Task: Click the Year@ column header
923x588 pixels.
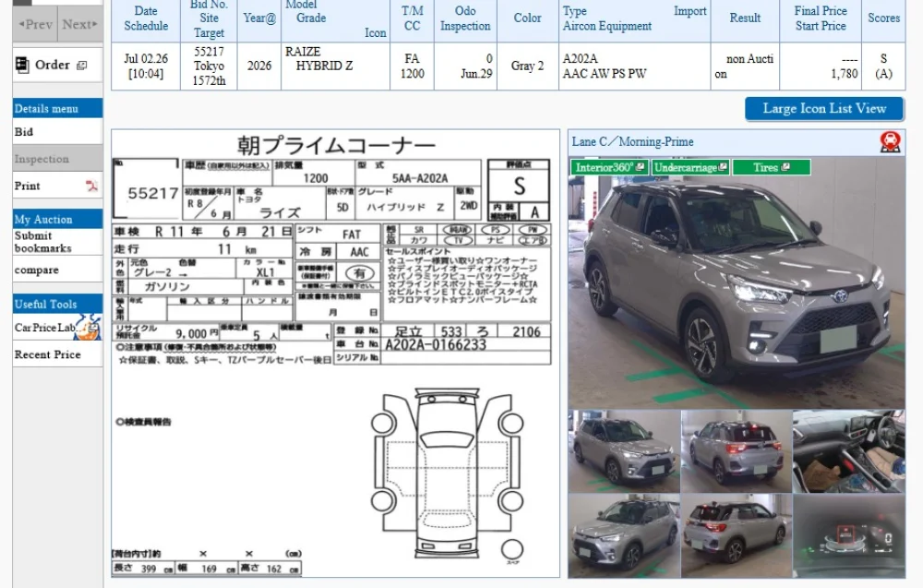Action: pos(259,18)
